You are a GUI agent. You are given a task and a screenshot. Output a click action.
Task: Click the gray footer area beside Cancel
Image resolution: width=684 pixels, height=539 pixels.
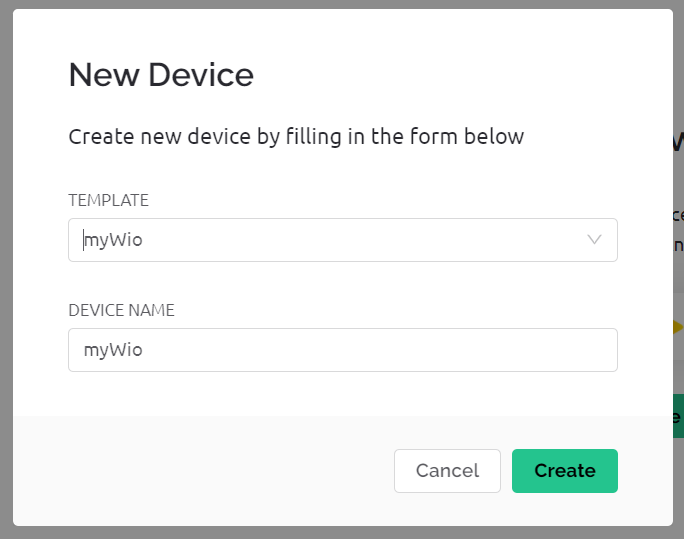(x=201, y=471)
